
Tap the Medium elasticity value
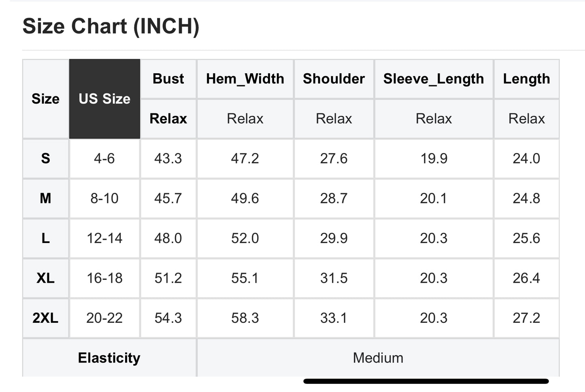tap(378, 358)
